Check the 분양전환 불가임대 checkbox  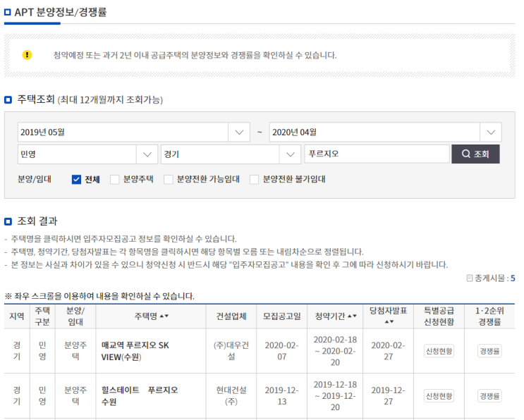pyautogui.click(x=255, y=180)
